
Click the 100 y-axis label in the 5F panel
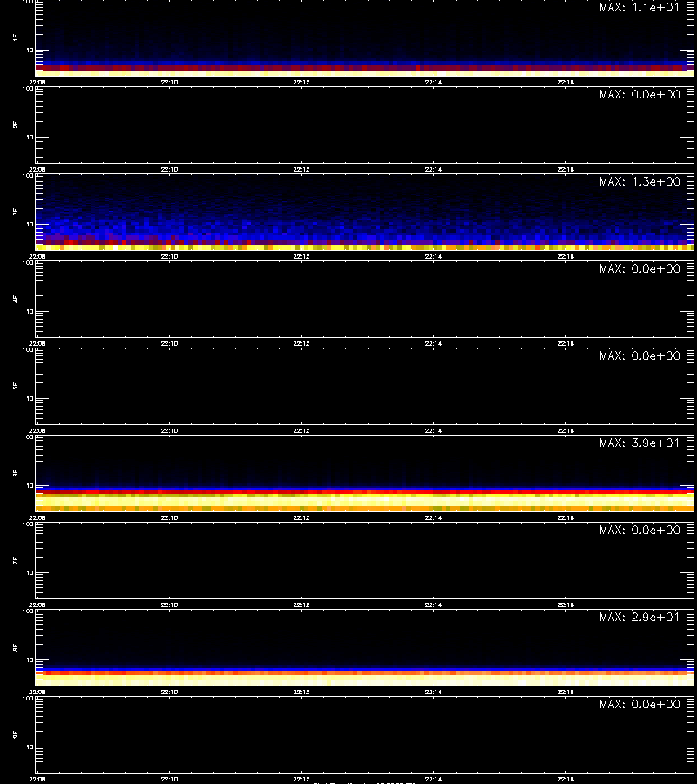[29, 349]
